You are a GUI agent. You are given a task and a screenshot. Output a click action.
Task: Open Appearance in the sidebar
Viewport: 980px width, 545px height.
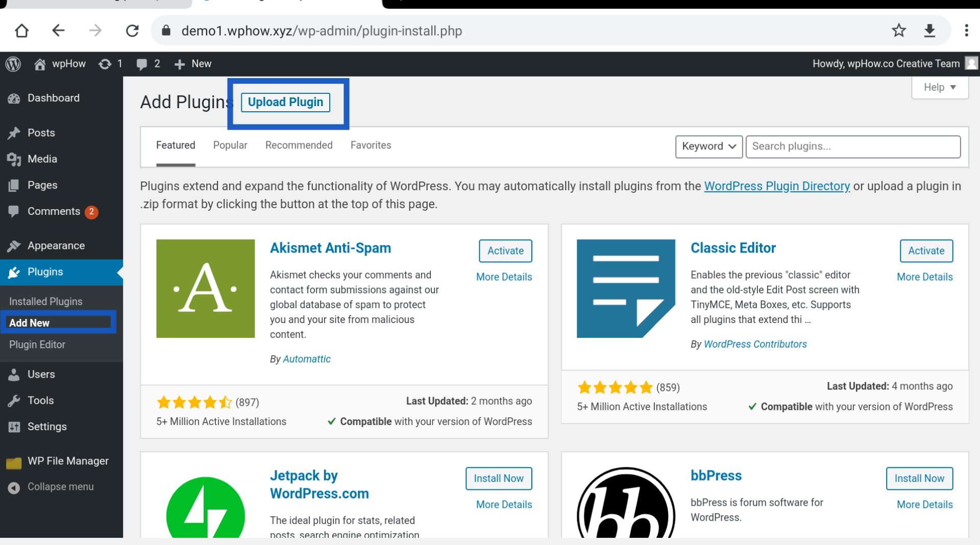pos(61,245)
